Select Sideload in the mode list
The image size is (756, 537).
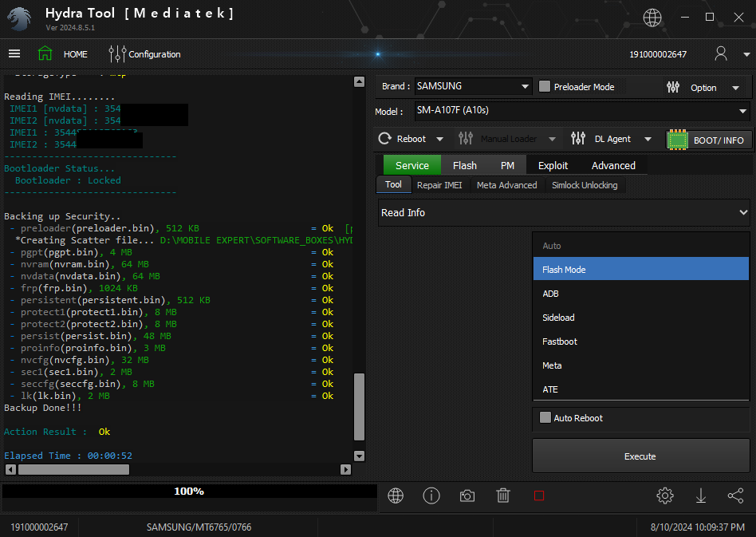click(x=641, y=318)
